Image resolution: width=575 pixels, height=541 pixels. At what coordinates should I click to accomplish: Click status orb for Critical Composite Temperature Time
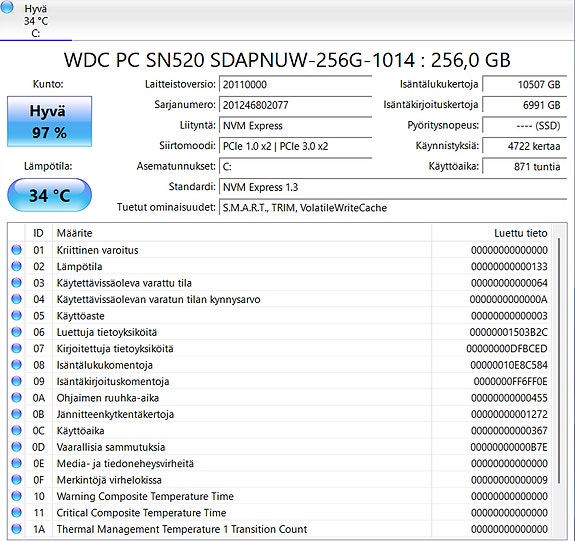[x=17, y=512]
